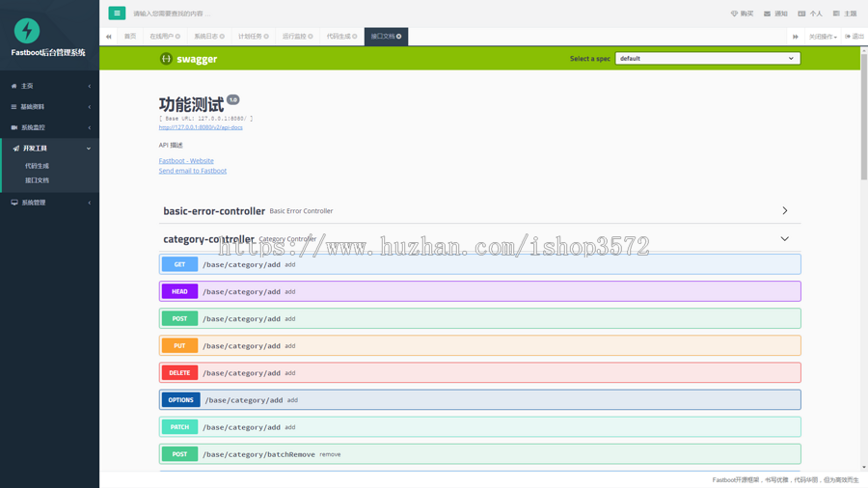This screenshot has width=868, height=488.
Task: Close the 运行监控 tab
Action: tap(311, 37)
